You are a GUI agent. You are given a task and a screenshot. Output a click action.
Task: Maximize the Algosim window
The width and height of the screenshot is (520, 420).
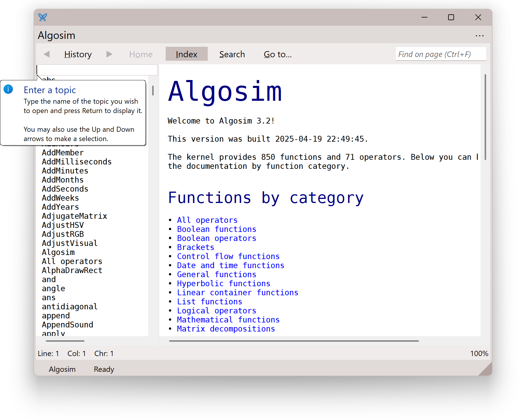click(x=451, y=17)
